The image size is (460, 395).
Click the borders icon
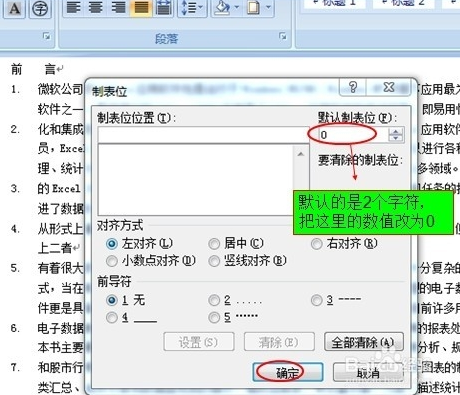point(254,7)
